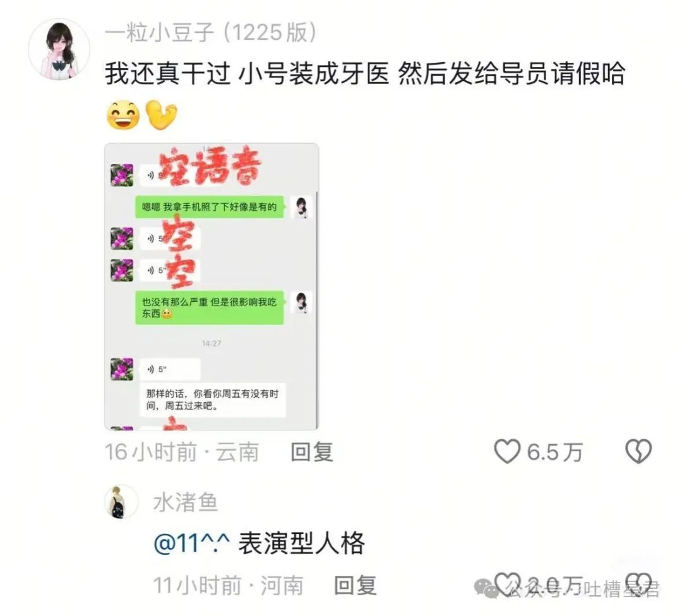Like the comment with 6.5万 likes

[507, 451]
